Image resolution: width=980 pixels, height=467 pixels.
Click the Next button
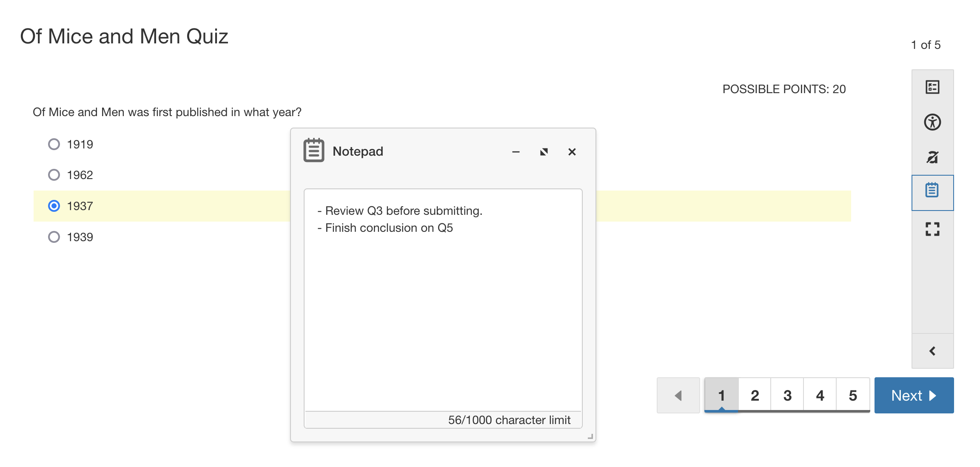click(x=914, y=395)
